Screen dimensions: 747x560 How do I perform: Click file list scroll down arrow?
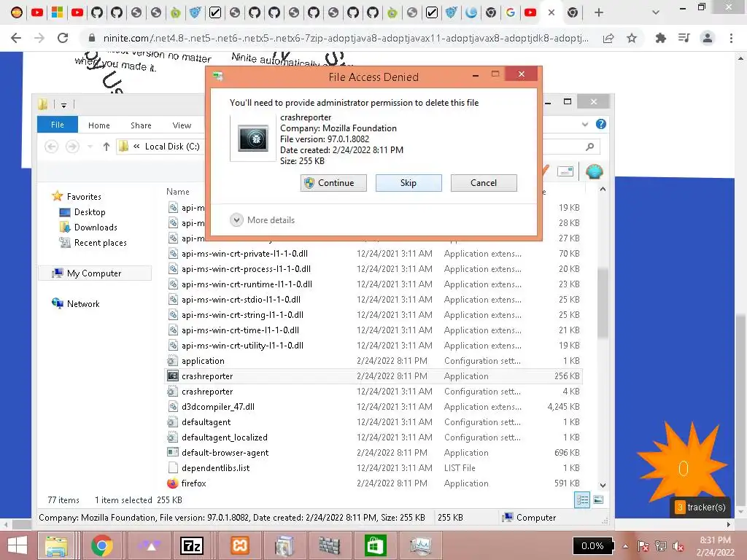coord(603,485)
